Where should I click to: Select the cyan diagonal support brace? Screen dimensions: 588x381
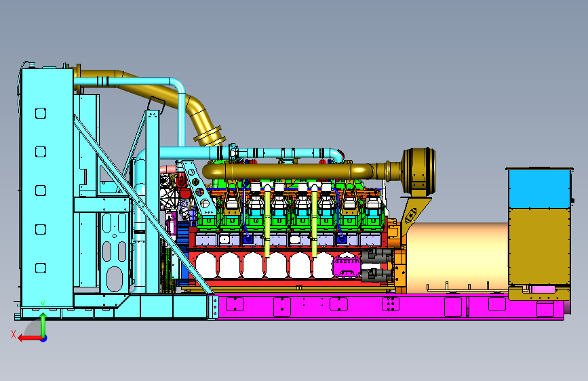point(143,205)
